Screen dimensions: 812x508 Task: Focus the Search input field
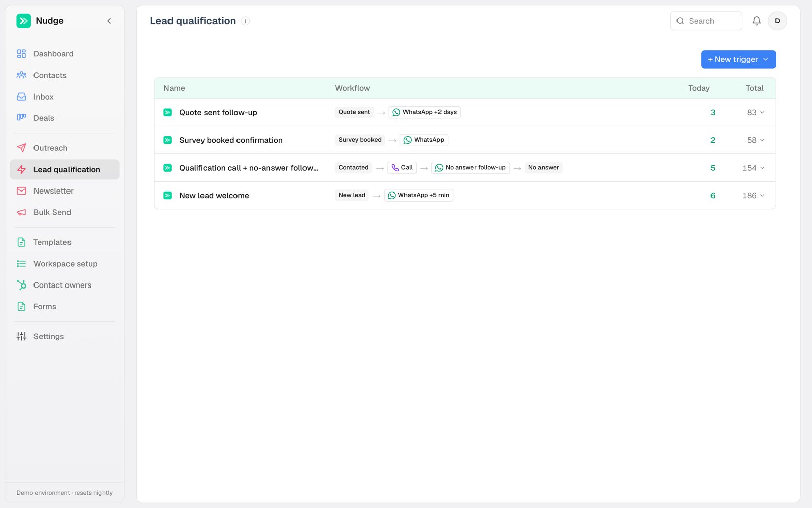[x=706, y=21]
